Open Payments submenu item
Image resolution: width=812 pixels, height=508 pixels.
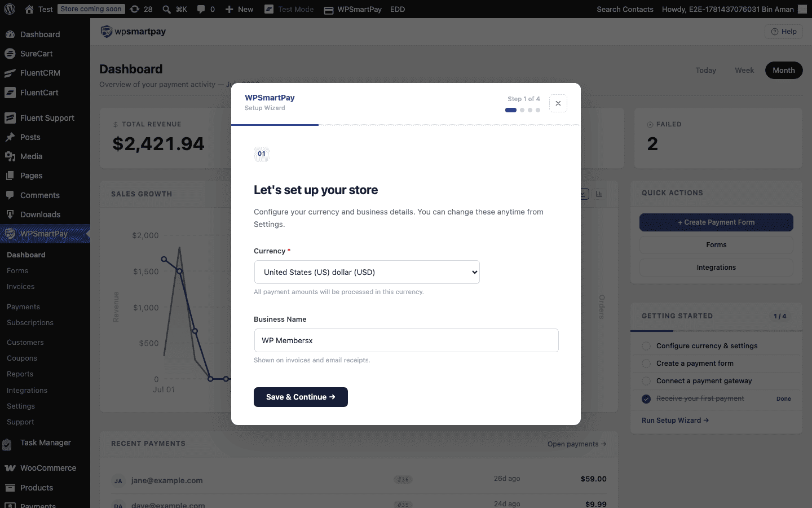pyautogui.click(x=23, y=307)
